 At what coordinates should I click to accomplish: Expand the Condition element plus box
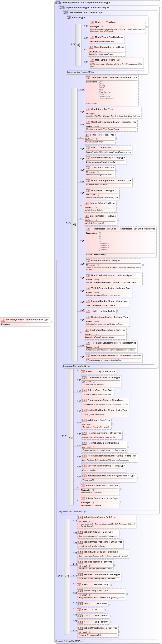click(x=142, y=113)
